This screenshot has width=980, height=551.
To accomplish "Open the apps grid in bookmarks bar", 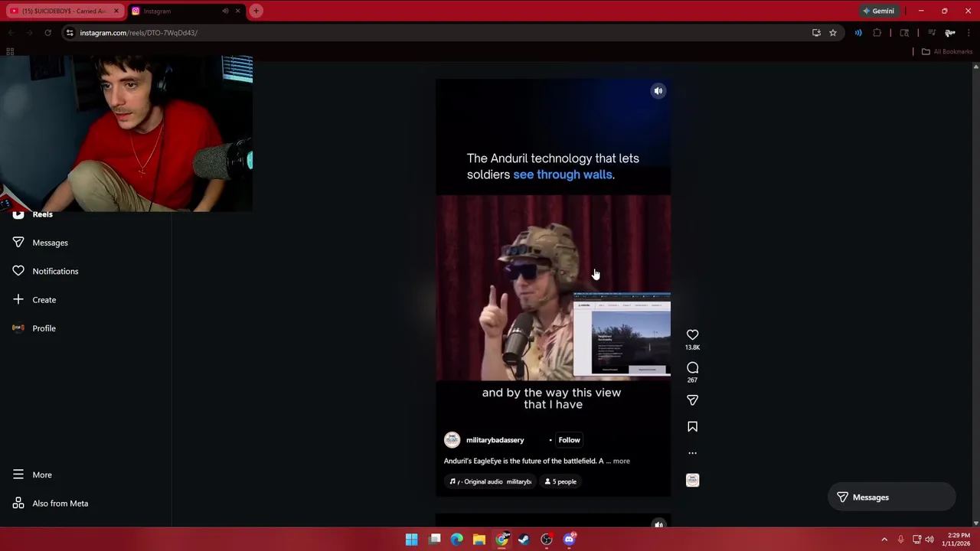I will [x=10, y=52].
